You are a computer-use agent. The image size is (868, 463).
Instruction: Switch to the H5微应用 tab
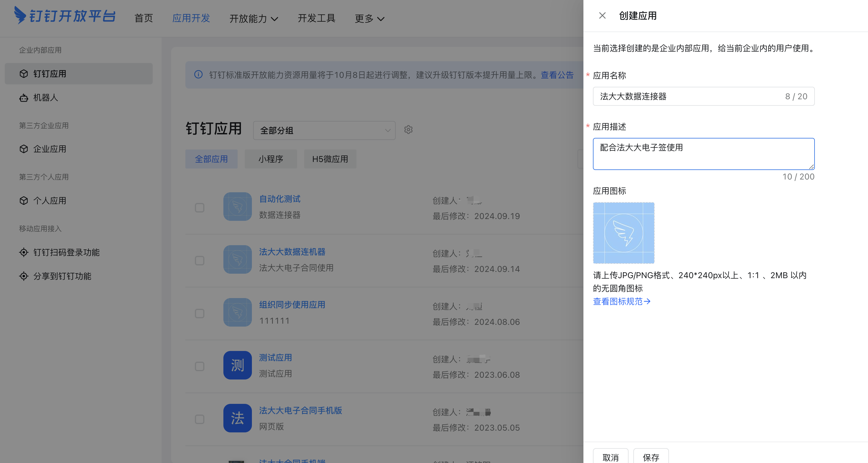pos(330,159)
